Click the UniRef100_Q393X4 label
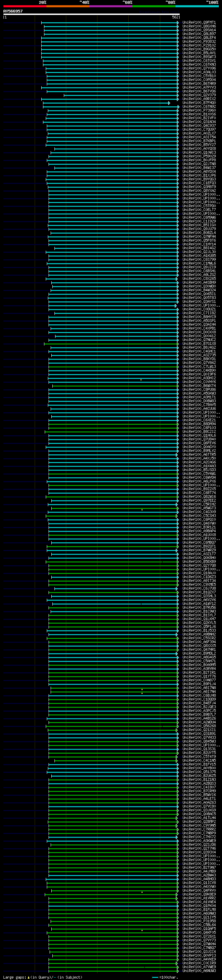222x980 pixels. pos(199,852)
